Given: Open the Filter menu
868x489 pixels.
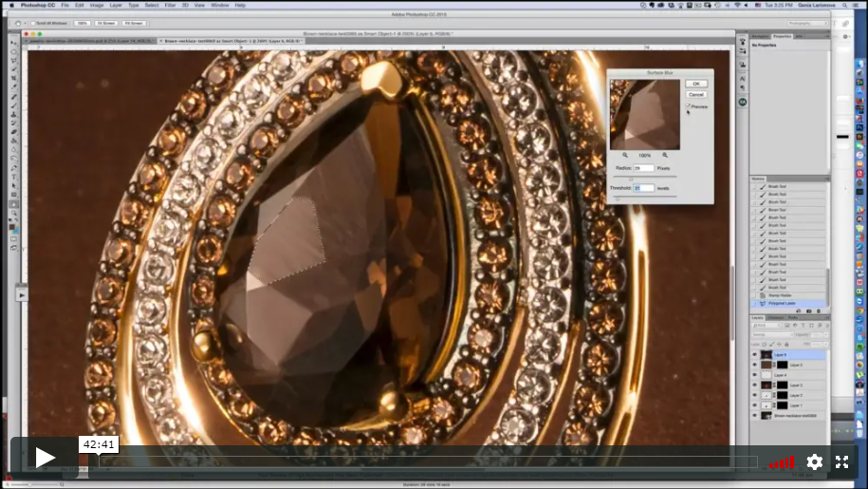Looking at the screenshot, I should (170, 5).
